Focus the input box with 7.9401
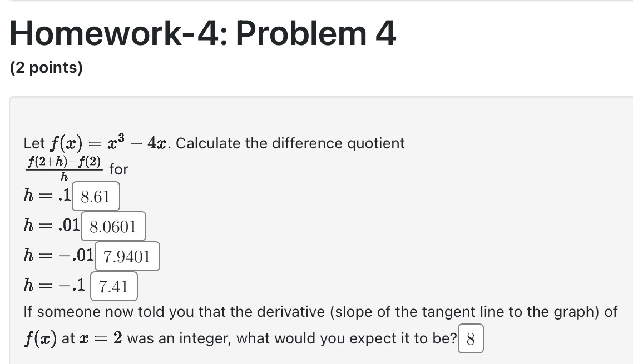The width and height of the screenshot is (633, 364). 127,256
